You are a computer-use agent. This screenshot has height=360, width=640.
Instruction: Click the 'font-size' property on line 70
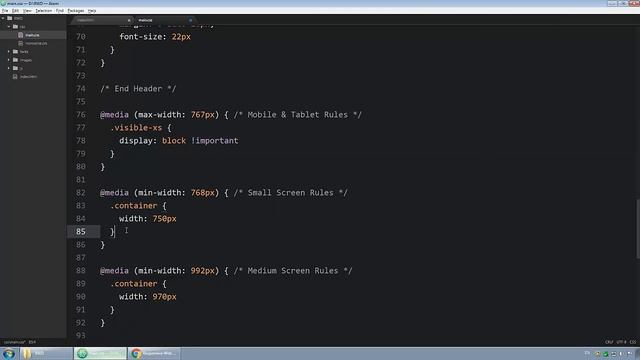141,37
